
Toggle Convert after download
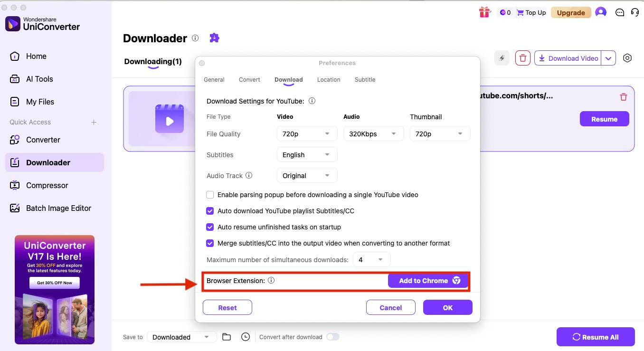point(333,336)
